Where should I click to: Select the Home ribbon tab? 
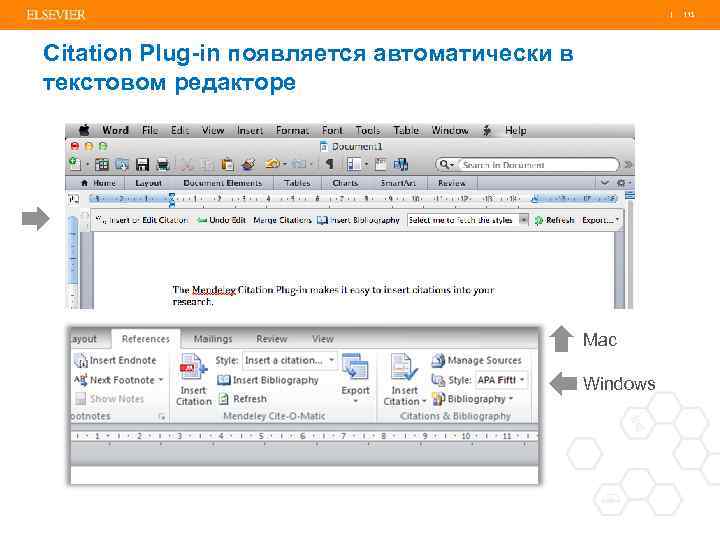pyautogui.click(x=98, y=183)
